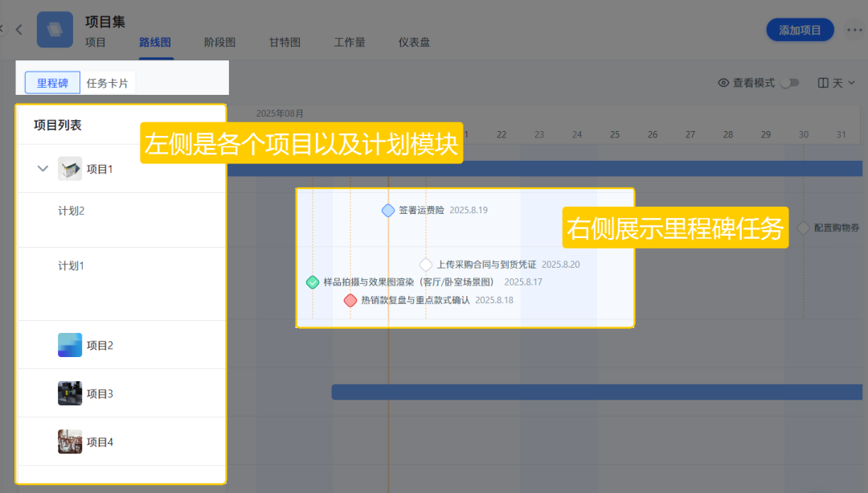
Task: Click the 项目3 project thumbnail icon
Action: pyautogui.click(x=70, y=393)
